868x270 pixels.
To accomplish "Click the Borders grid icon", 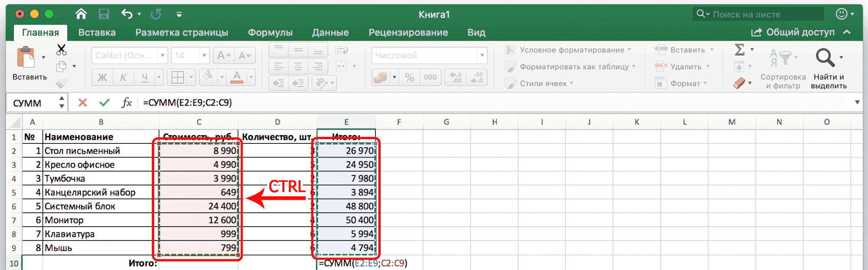I will coord(178,78).
